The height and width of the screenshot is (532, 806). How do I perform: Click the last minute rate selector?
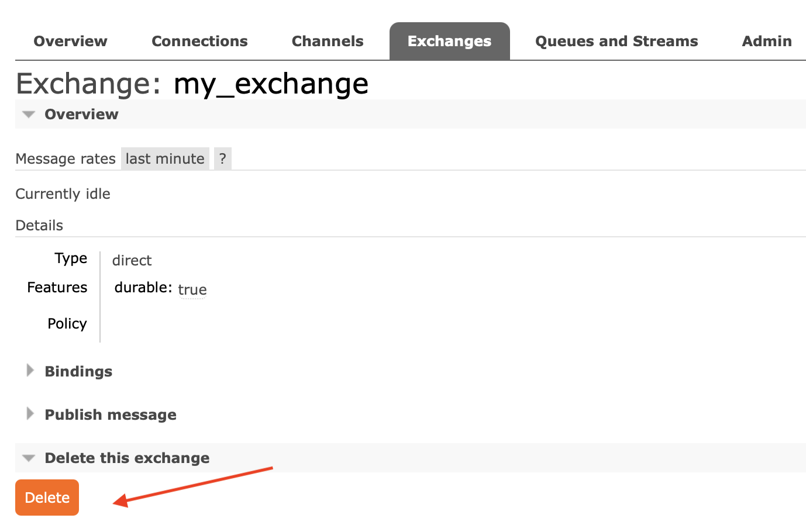pos(165,158)
